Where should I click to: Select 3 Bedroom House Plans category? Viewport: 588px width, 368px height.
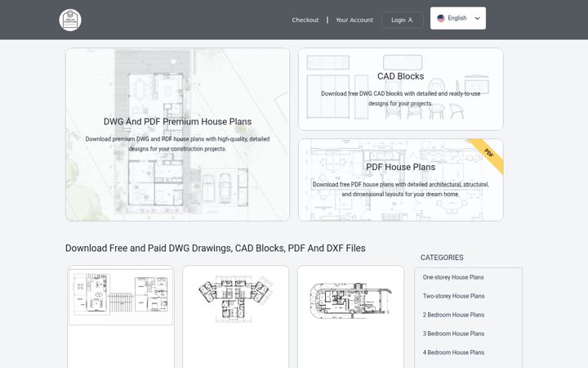coord(453,334)
